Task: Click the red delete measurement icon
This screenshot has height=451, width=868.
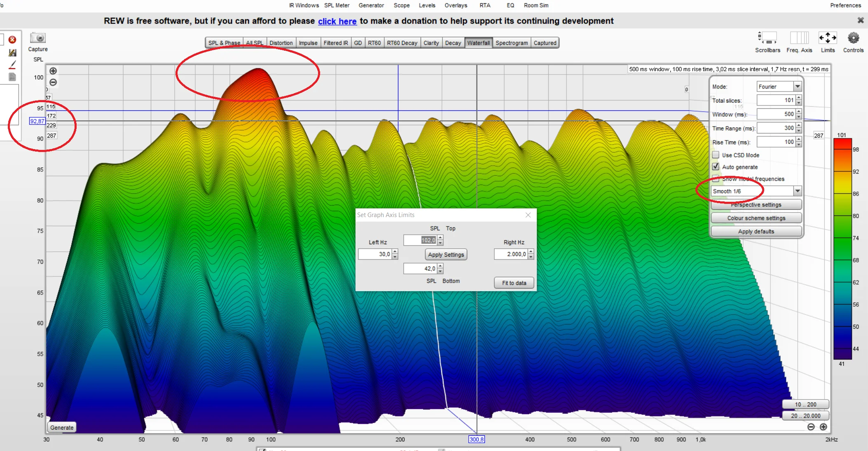Action: pos(12,40)
